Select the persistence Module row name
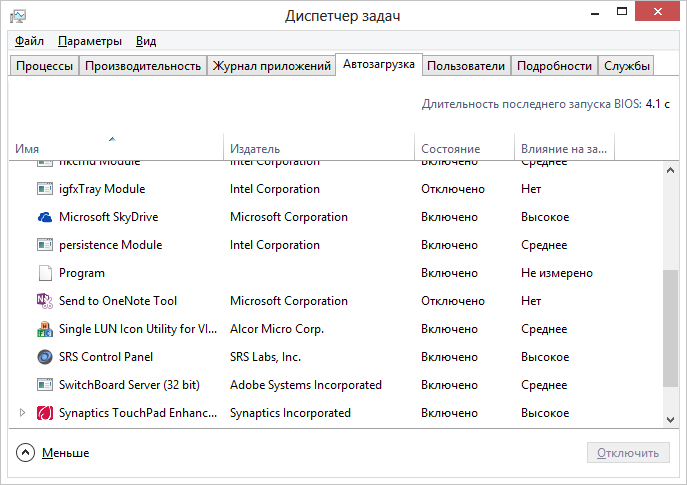Viewport: 687px width, 485px height. pyautogui.click(x=110, y=245)
